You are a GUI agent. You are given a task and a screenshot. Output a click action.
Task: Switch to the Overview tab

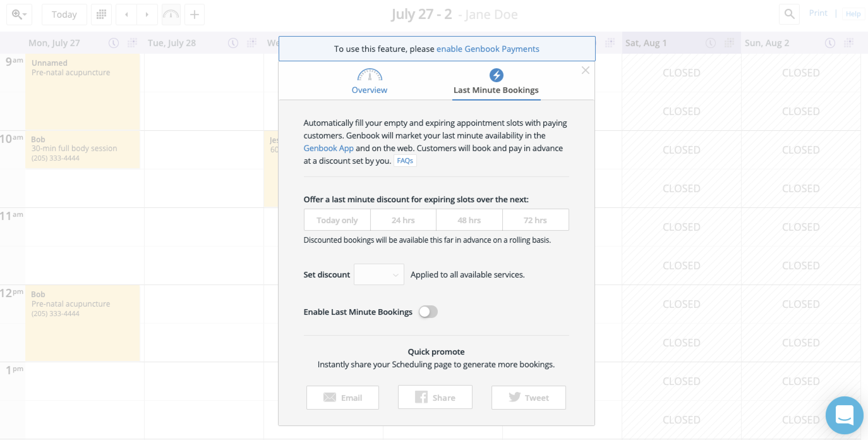point(369,81)
